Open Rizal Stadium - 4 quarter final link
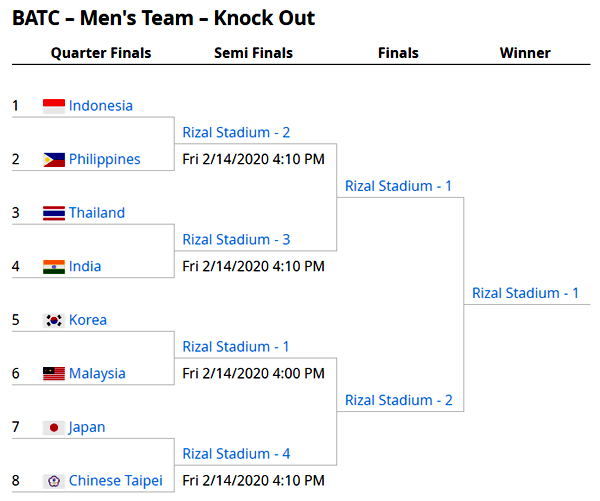The height and width of the screenshot is (501, 600). coord(236,454)
